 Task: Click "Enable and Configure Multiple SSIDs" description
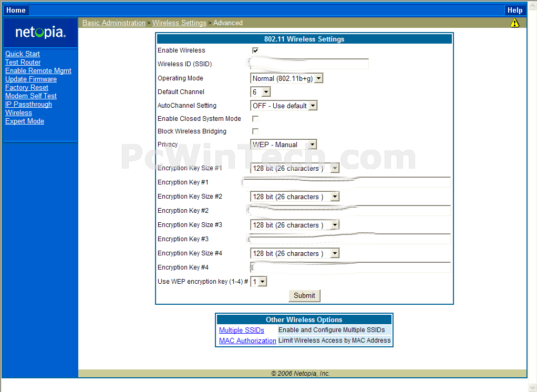[x=332, y=330]
